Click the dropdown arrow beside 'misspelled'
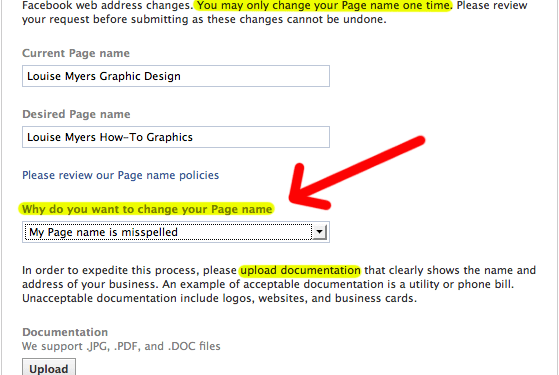559x375 pixels. point(319,232)
